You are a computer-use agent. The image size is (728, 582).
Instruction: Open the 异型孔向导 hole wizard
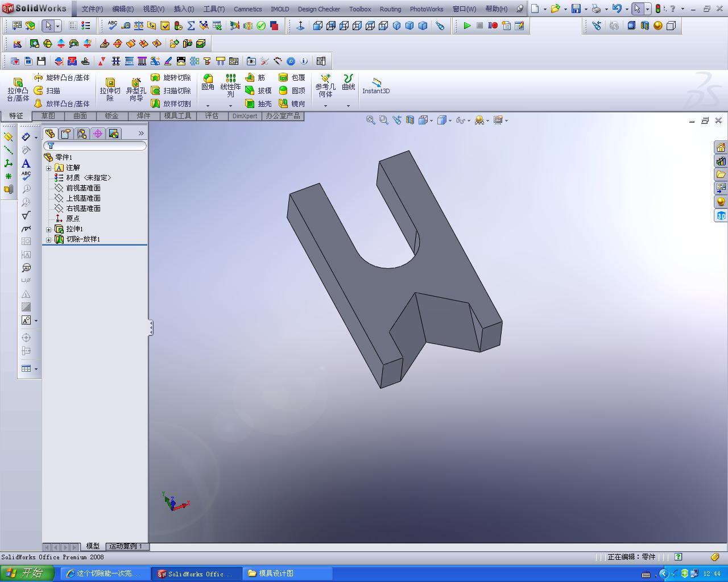[136, 90]
